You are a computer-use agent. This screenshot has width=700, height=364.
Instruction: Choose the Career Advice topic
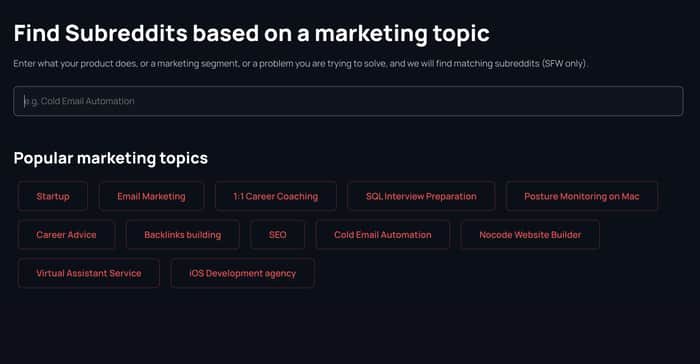[67, 234]
